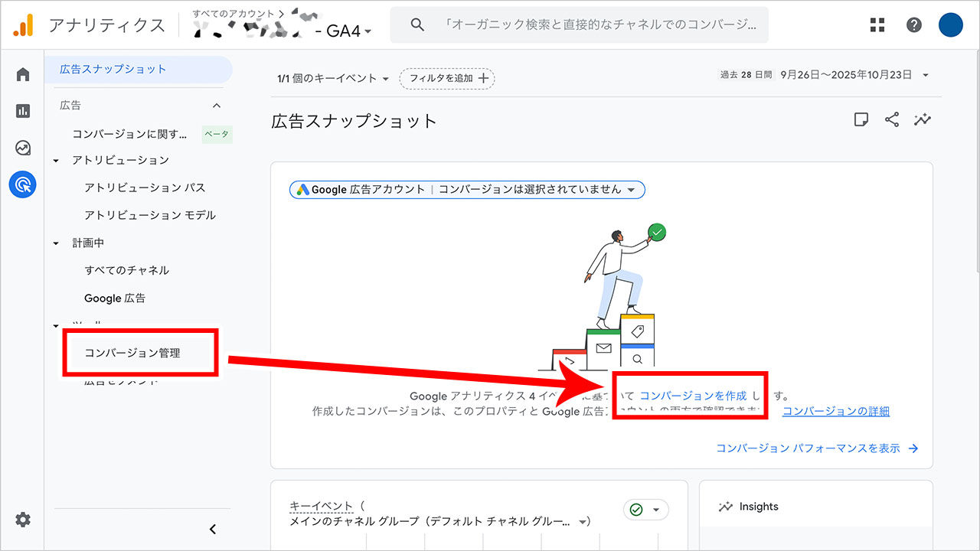Open the note icon near share options
This screenshot has height=551, width=980.
(x=862, y=119)
